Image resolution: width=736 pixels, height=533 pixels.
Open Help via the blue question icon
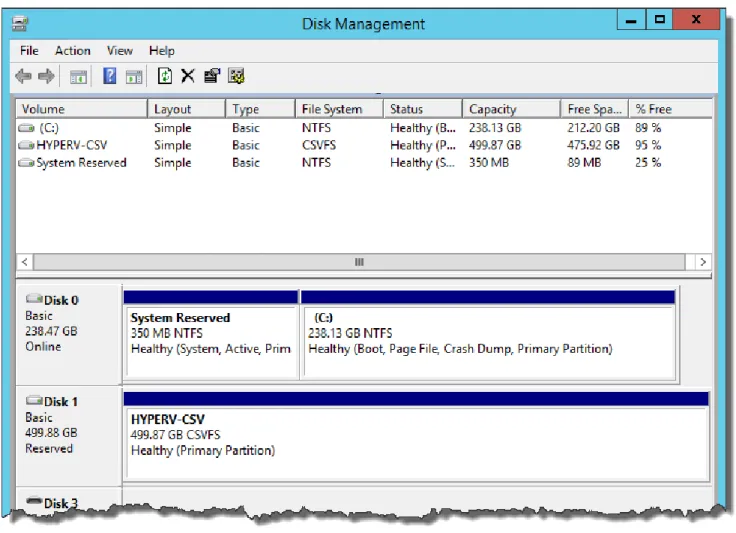[x=109, y=76]
